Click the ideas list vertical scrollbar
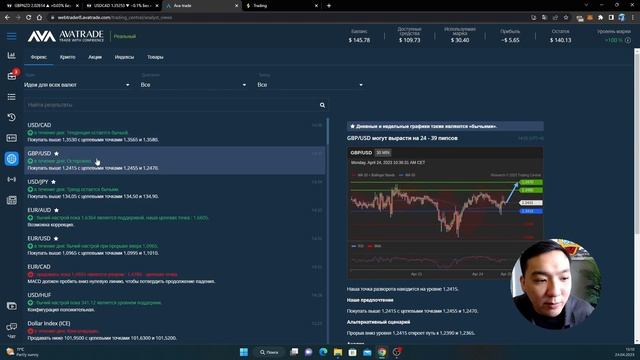The image size is (640, 360). point(328,131)
